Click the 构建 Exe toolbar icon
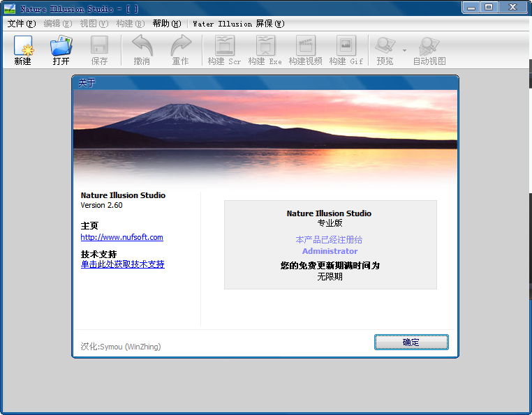 (265, 45)
